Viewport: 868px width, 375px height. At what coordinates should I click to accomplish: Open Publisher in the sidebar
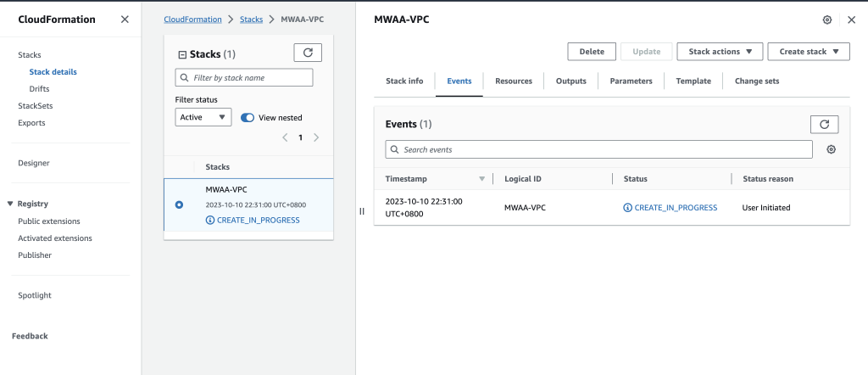(x=35, y=255)
